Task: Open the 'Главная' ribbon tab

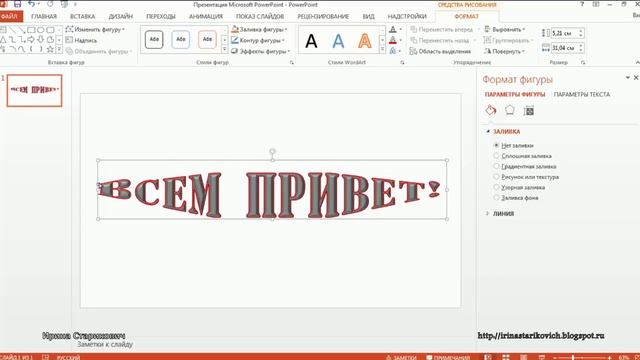Action: pos(44,16)
